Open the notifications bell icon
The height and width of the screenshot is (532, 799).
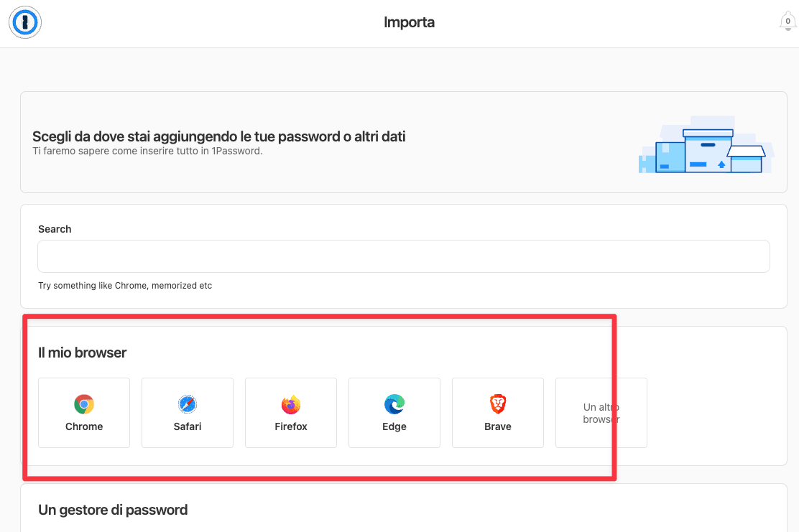coord(788,22)
